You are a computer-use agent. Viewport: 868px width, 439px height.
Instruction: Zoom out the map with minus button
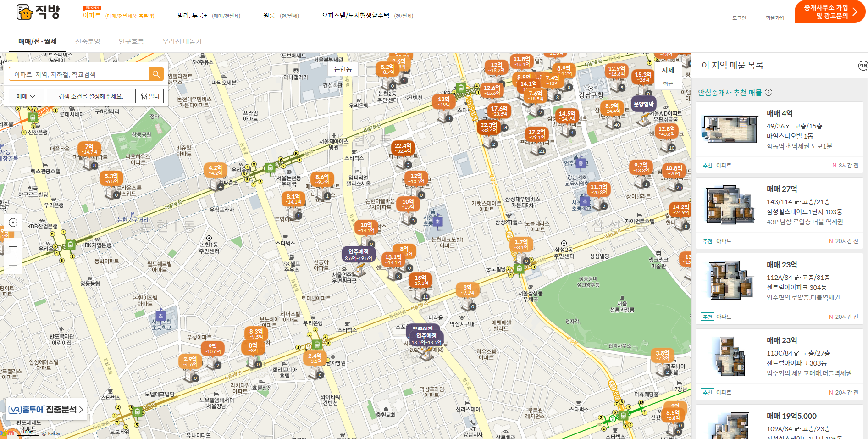tap(13, 265)
